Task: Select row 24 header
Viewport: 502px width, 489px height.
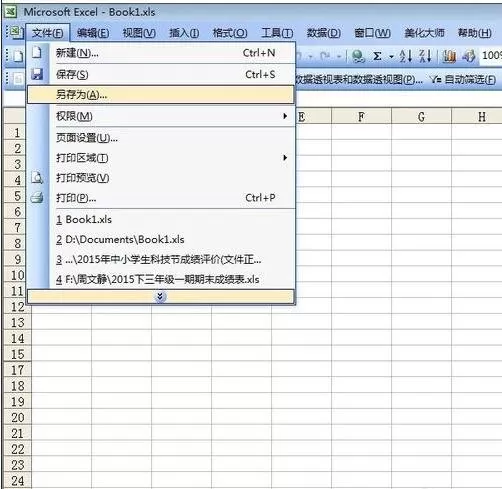Action: (x=17, y=480)
